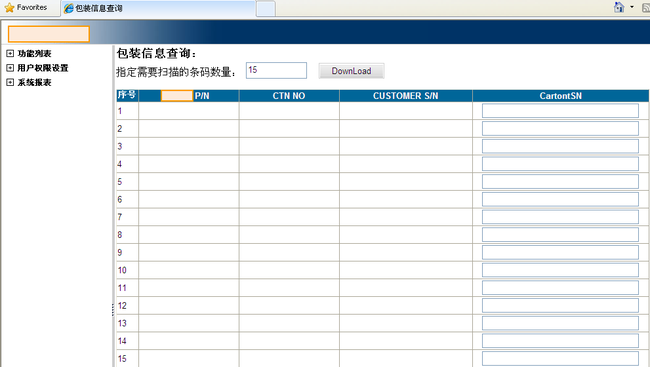This screenshot has height=367, width=650.
Task: Click the CartontSN input in row 10
Action: click(x=560, y=270)
